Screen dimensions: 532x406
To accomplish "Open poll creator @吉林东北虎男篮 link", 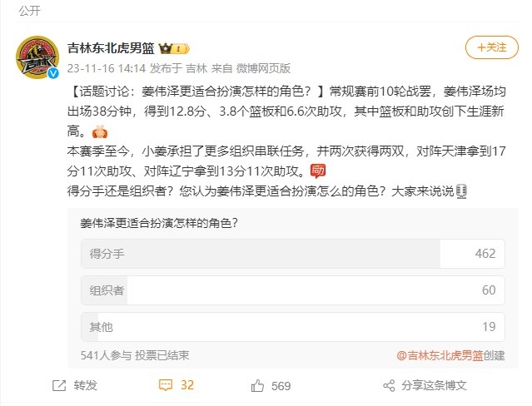I will [438, 355].
